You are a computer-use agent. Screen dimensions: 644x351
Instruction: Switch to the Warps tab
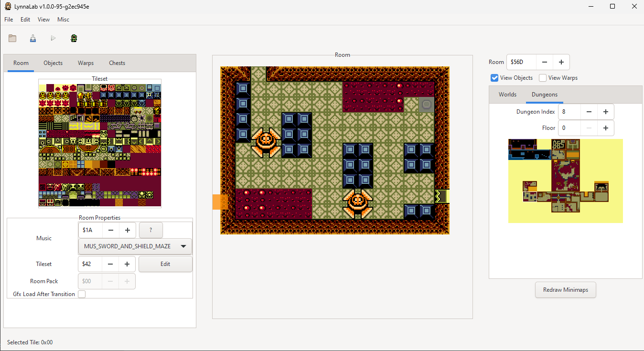click(x=86, y=63)
